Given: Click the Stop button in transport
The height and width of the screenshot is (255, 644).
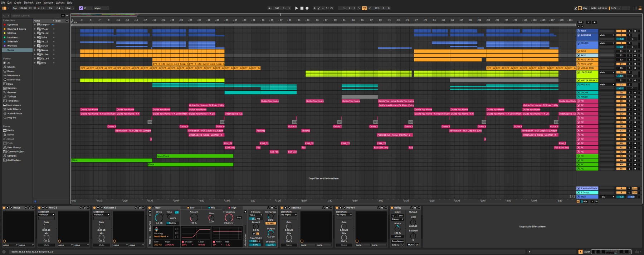Looking at the screenshot, I should [302, 8].
